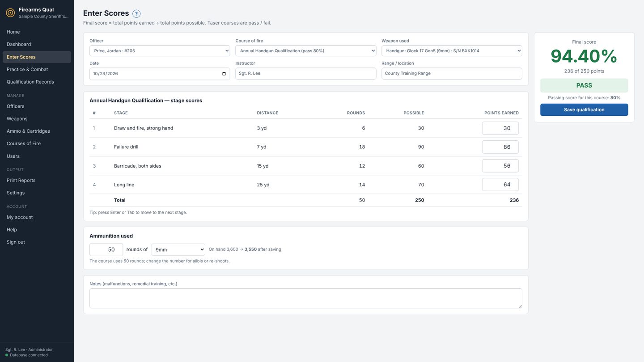Click the 25 yd distance cell
The image size is (644, 362).
click(263, 185)
